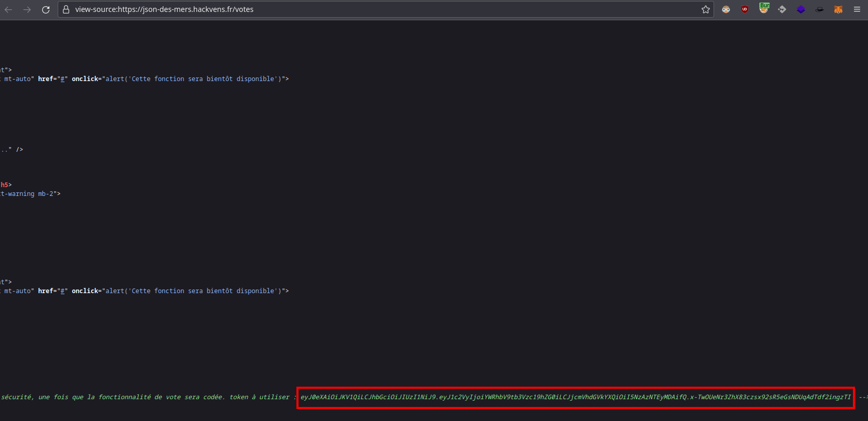Viewport: 868px width, 421px height.
Task: Open the hamburger application menu
Action: pyautogui.click(x=857, y=9)
